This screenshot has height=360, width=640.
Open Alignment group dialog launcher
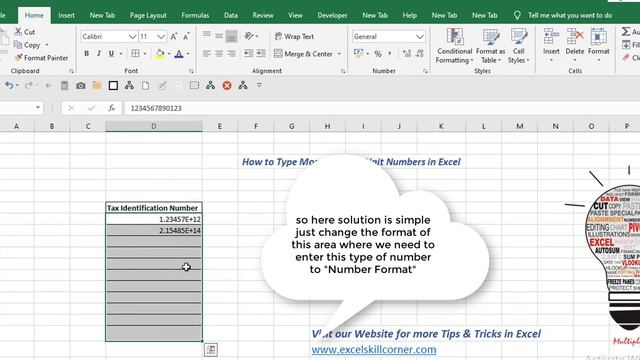343,71
